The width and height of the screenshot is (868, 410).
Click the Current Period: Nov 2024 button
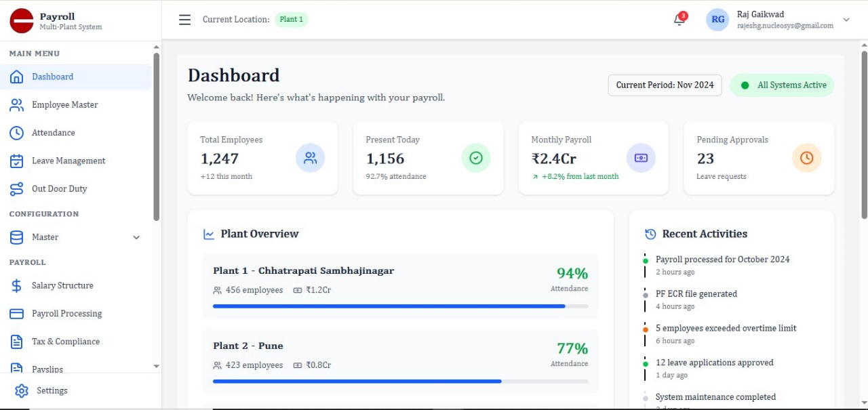point(665,85)
